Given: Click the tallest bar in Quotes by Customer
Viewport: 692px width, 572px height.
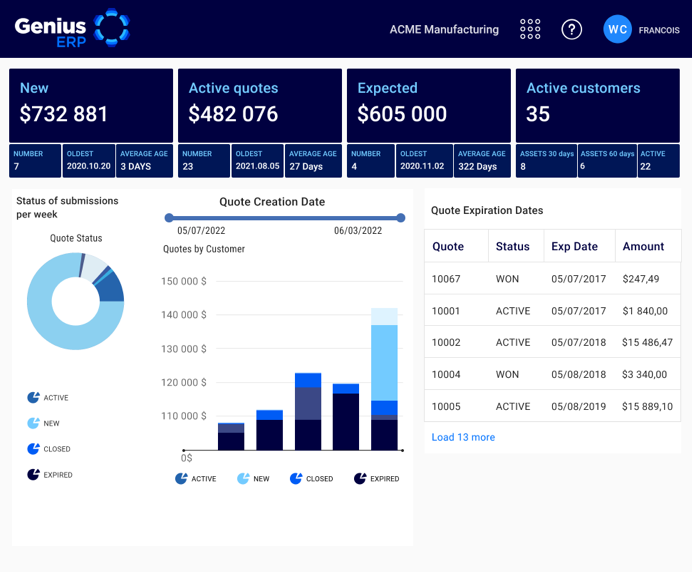Looking at the screenshot, I should pos(384,379).
